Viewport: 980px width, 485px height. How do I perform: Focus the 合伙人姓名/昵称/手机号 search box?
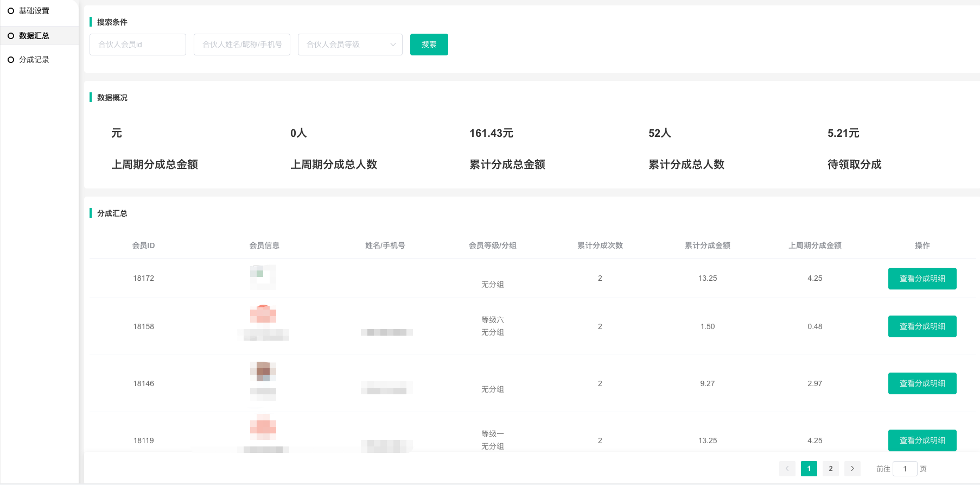[241, 45]
